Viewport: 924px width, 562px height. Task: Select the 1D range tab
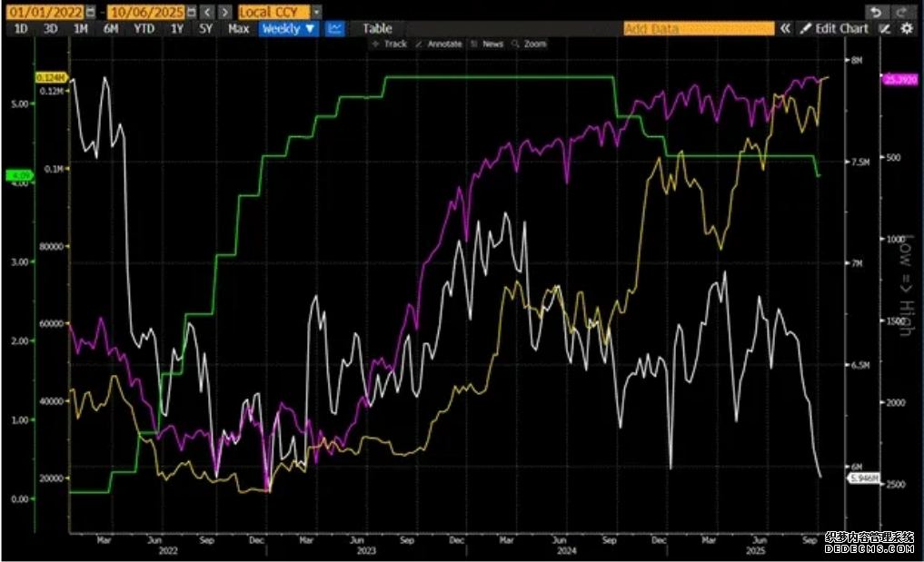coord(21,28)
